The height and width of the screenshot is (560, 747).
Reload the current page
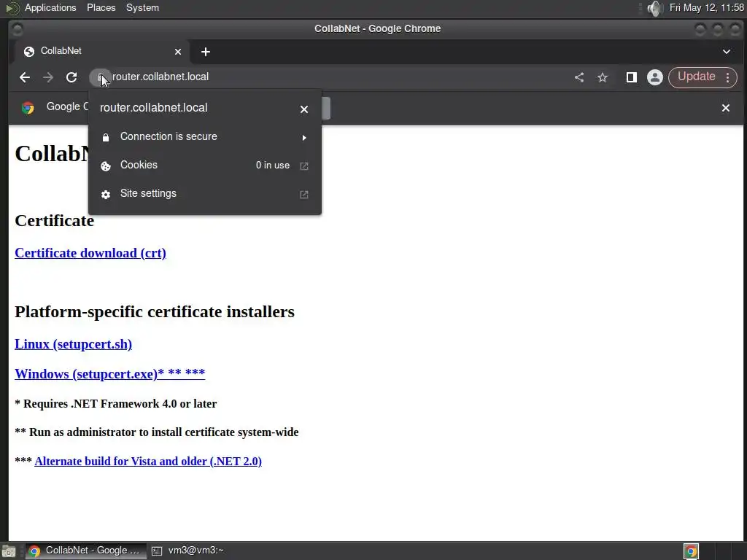coord(71,77)
